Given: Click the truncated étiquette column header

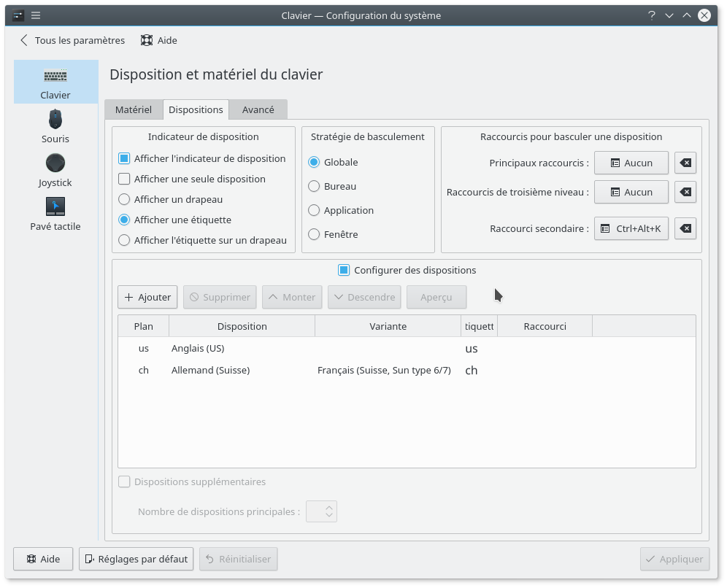Looking at the screenshot, I should click(x=480, y=326).
